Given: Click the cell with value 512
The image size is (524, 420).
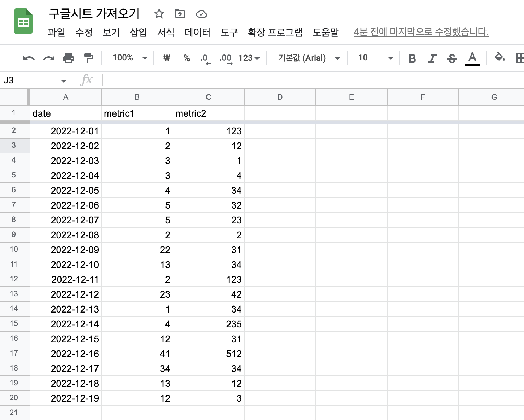Looking at the screenshot, I should click(209, 354).
